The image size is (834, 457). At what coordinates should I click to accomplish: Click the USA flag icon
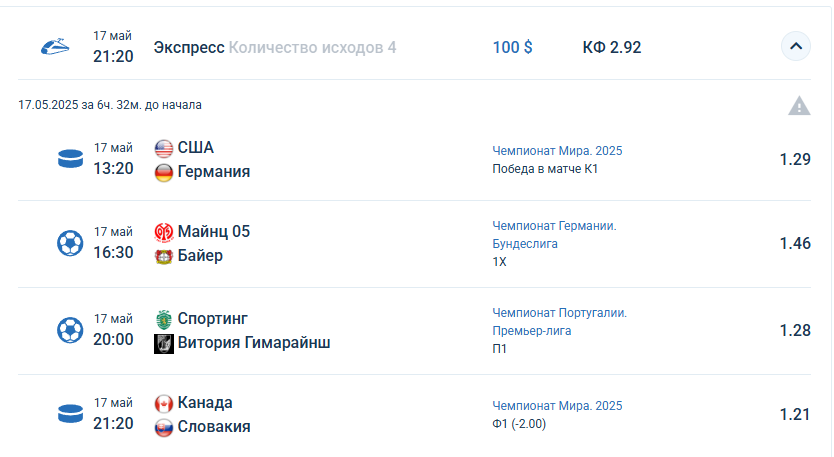tap(164, 148)
